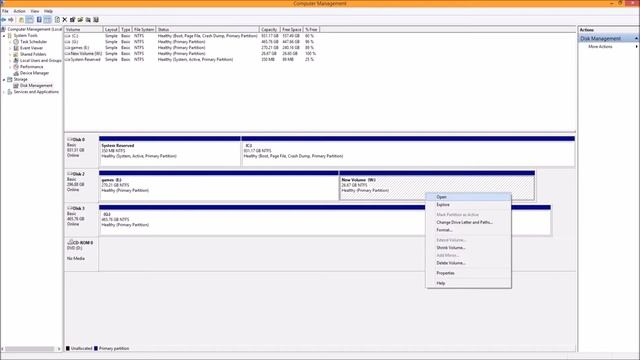Choose Help in the context menu
640x360 pixels.
[x=469, y=283]
